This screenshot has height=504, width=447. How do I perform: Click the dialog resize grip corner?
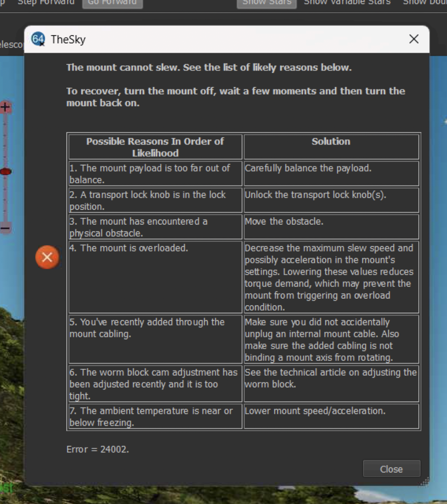pyautogui.click(x=425, y=481)
